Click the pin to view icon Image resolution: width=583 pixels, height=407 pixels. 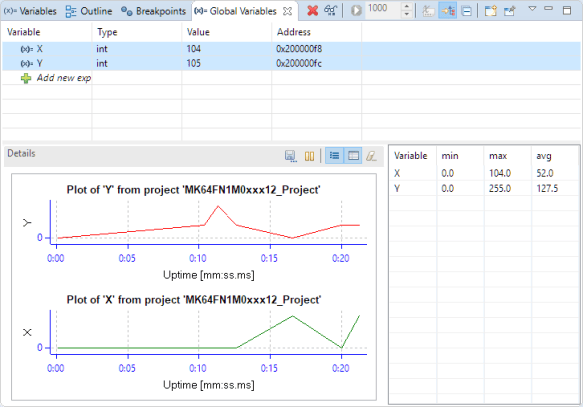[x=510, y=11]
